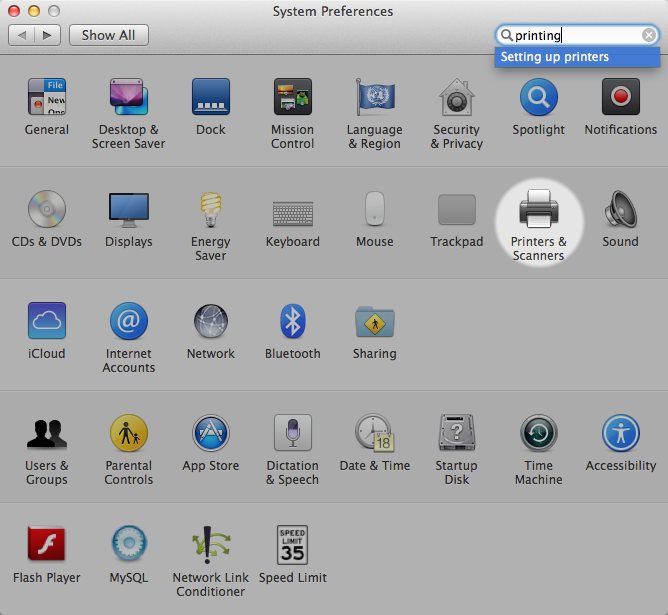This screenshot has height=615, width=668.
Task: Click the Show All button
Action: [108, 35]
